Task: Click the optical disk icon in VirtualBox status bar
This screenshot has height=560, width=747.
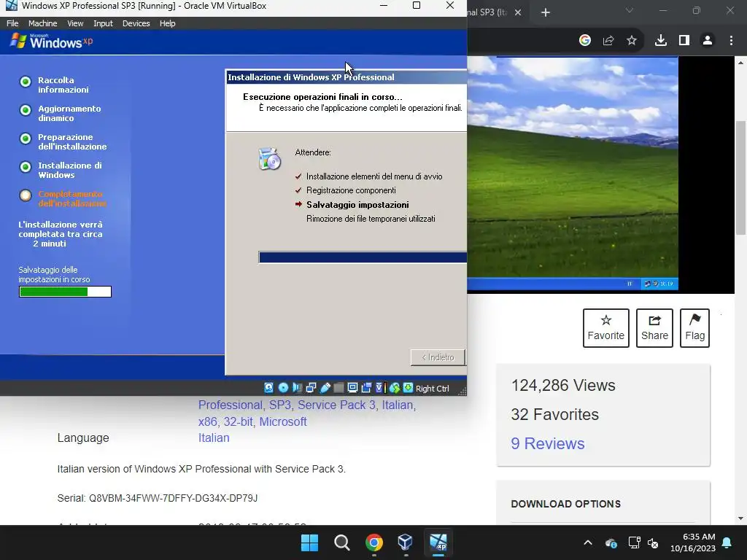Action: point(283,388)
